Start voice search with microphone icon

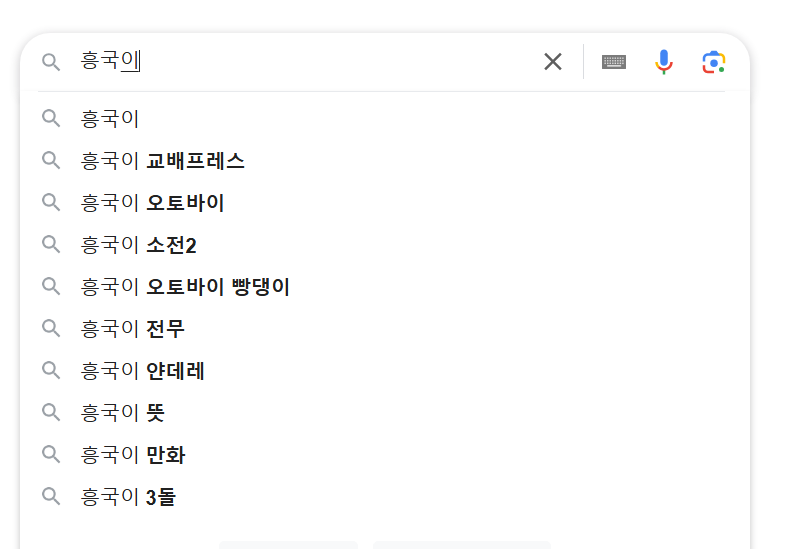pyautogui.click(x=664, y=62)
